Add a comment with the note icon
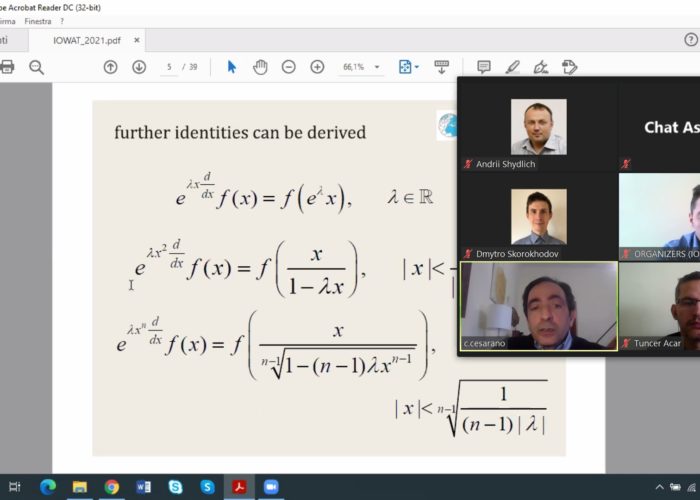 (x=484, y=67)
